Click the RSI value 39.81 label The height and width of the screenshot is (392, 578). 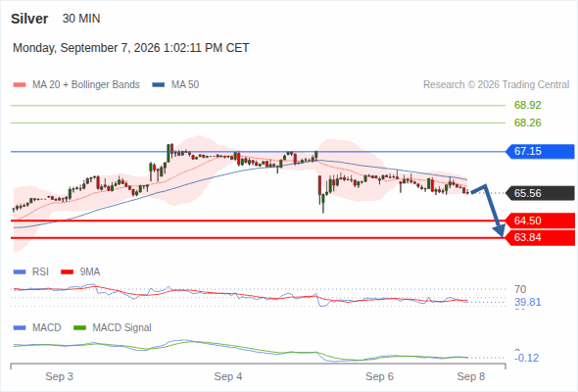click(527, 303)
